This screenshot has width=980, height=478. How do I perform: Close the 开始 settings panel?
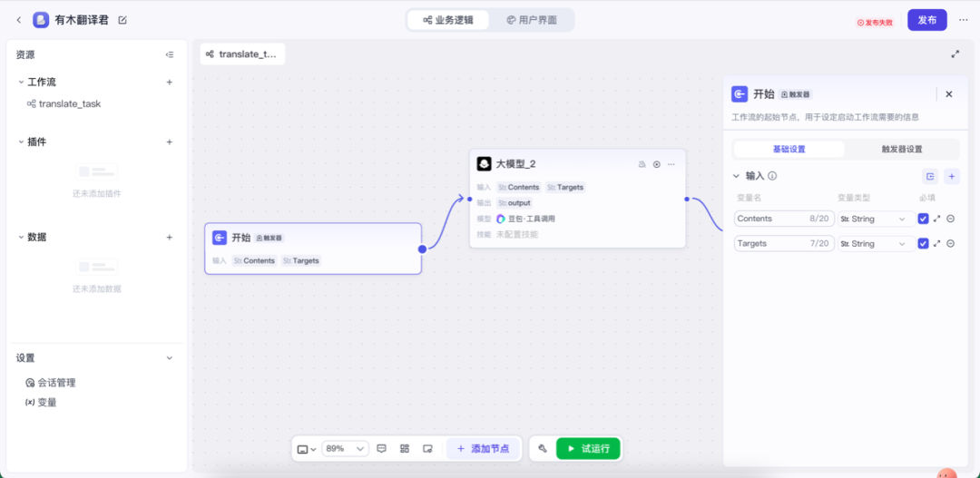click(949, 94)
